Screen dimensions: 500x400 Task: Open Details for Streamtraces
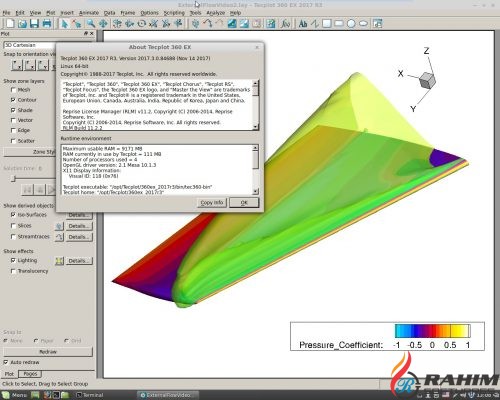(79, 237)
